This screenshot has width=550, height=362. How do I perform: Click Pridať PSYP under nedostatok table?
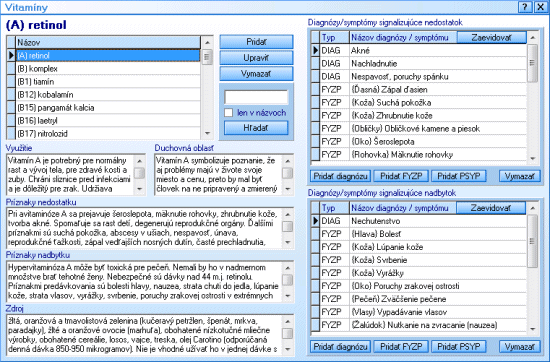coord(458,176)
